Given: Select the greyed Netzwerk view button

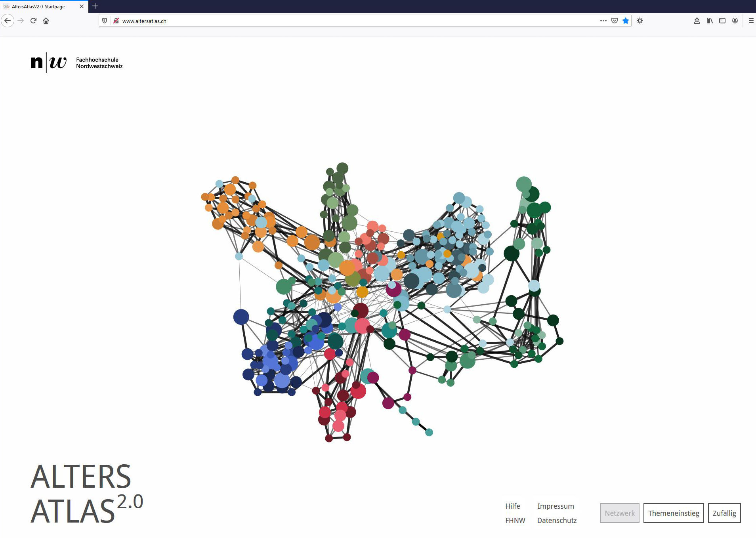Looking at the screenshot, I should [x=619, y=513].
